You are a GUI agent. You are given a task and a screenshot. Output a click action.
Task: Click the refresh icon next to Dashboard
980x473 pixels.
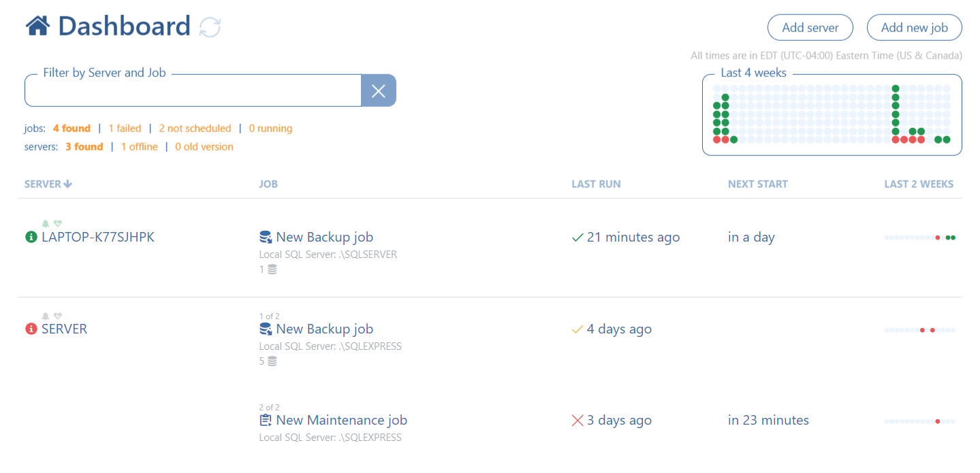(x=208, y=26)
